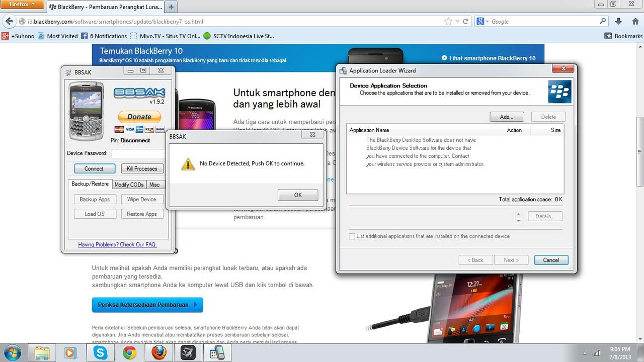Click the Application Name column header
Viewport: 644px width, 362px height.
[x=423, y=130]
